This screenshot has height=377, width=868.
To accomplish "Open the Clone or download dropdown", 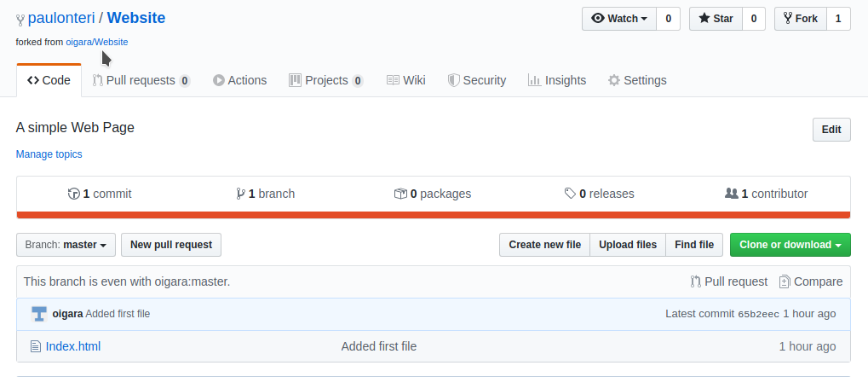I will pyautogui.click(x=790, y=245).
